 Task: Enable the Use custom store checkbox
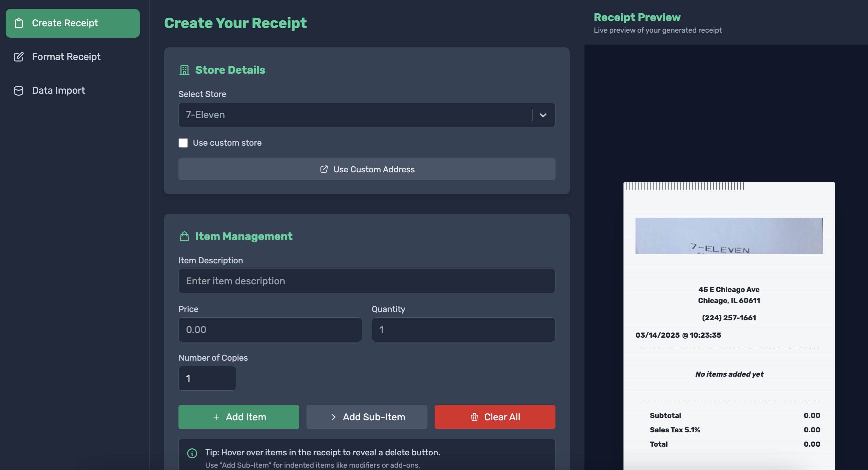click(183, 143)
